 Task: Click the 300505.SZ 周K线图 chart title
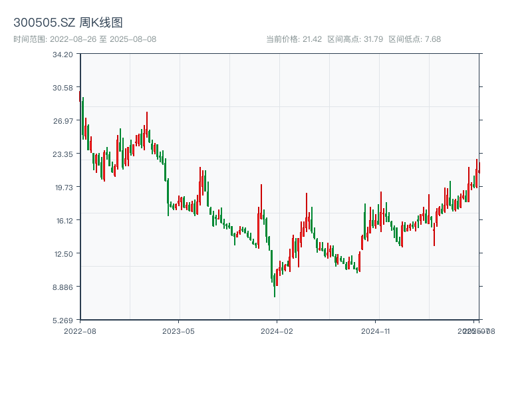68,23
